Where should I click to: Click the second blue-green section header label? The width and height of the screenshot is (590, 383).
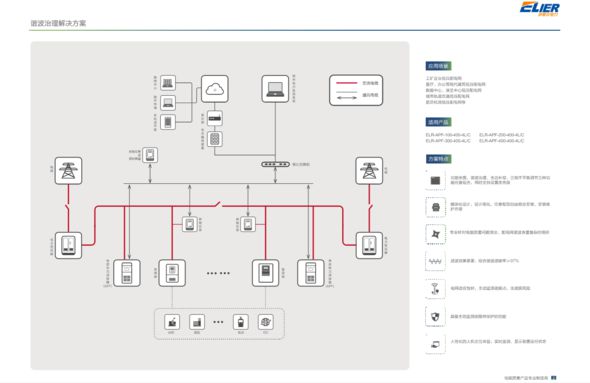coord(438,122)
